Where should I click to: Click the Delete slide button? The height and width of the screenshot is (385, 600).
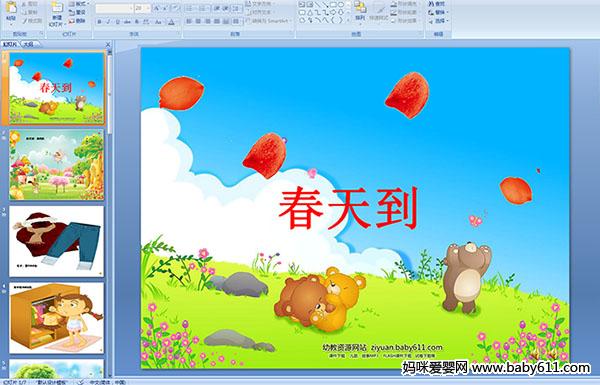tap(78, 21)
